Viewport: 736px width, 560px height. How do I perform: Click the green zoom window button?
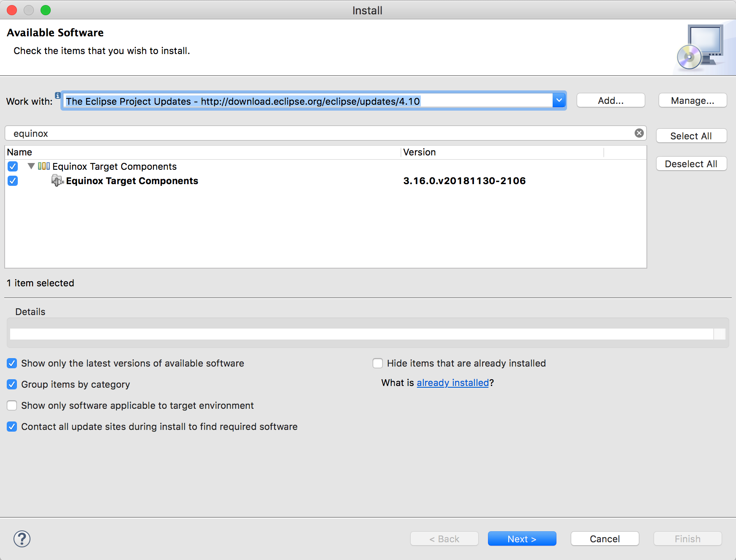click(46, 10)
